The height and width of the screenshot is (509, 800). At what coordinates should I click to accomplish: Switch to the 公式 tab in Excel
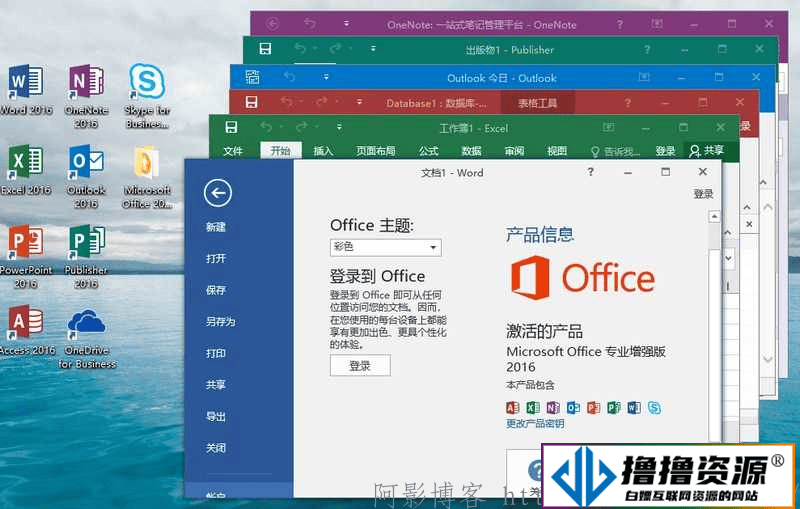pyautogui.click(x=429, y=151)
